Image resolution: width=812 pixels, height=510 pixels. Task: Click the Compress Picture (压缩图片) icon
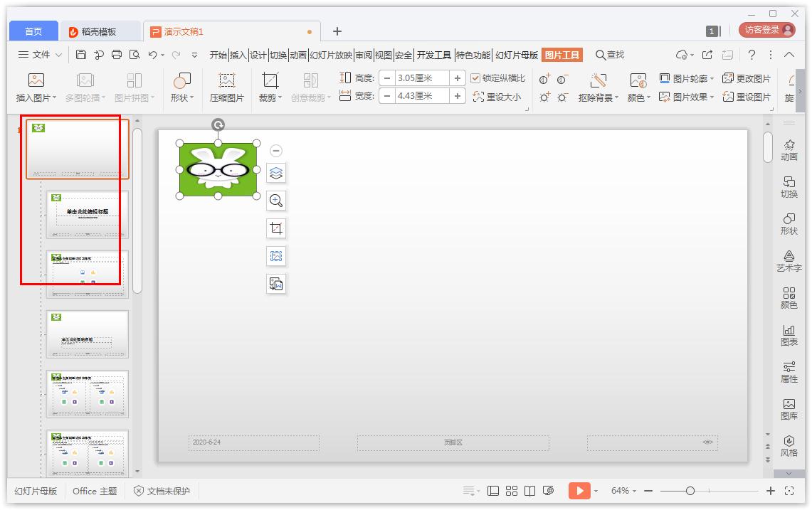point(227,80)
